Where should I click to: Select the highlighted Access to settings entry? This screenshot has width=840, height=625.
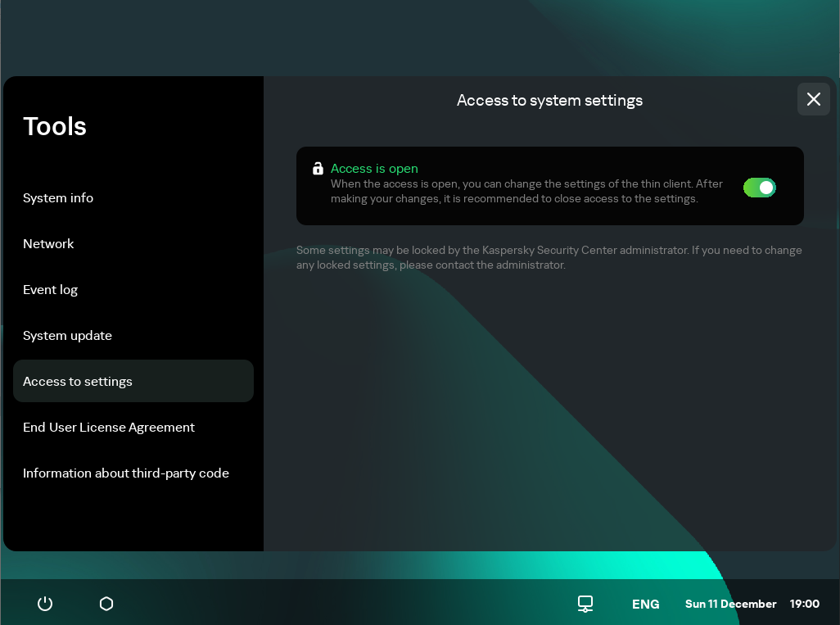pos(78,381)
